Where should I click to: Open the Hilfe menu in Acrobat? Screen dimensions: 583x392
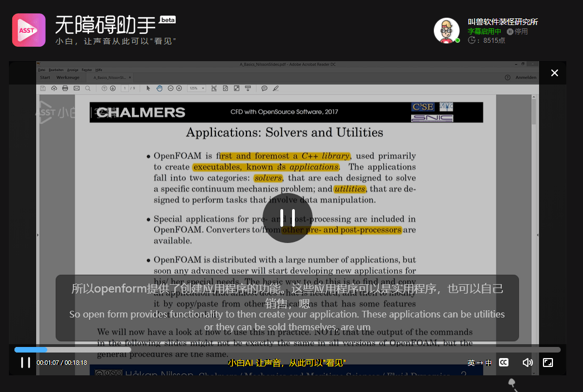tap(98, 70)
